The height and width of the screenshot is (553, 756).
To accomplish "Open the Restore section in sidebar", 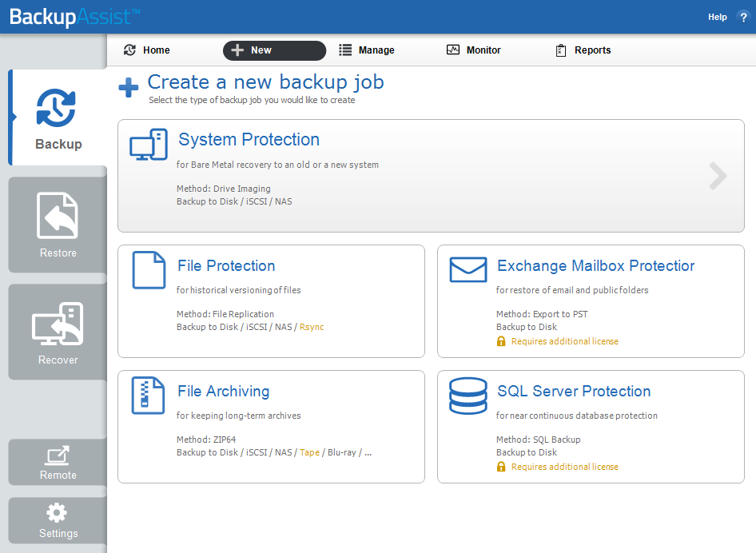I will click(58, 225).
